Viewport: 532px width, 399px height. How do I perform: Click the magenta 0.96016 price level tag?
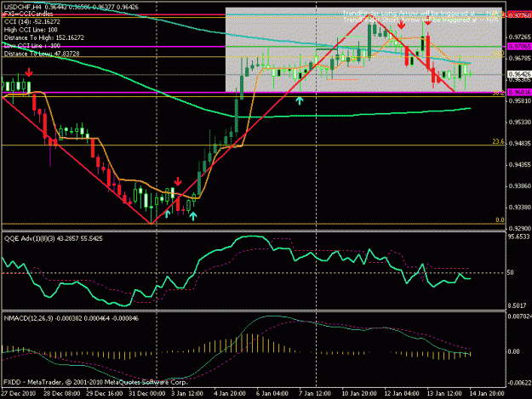pos(519,92)
